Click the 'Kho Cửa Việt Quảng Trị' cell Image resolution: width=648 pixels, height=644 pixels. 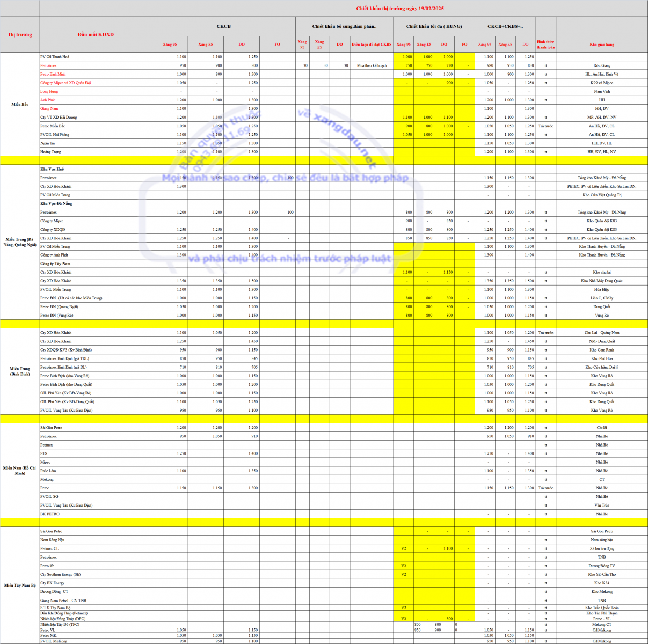[x=602, y=195]
